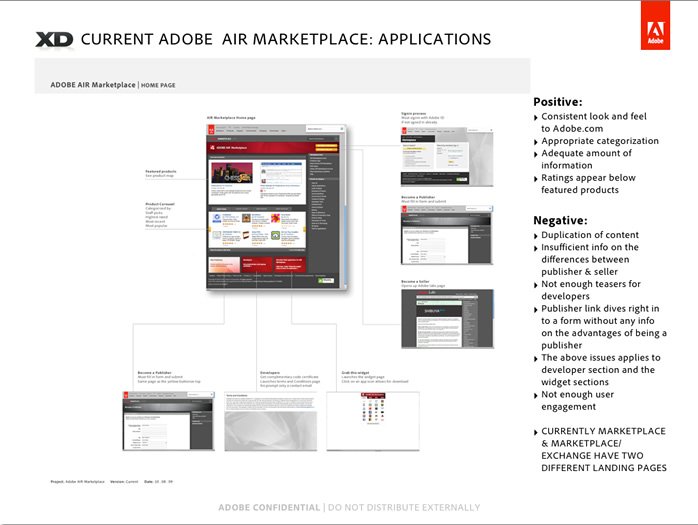This screenshot has height=525, width=698.
Task: Open the AIR Marketplace Home page mockup thumbnail
Action: click(x=276, y=207)
